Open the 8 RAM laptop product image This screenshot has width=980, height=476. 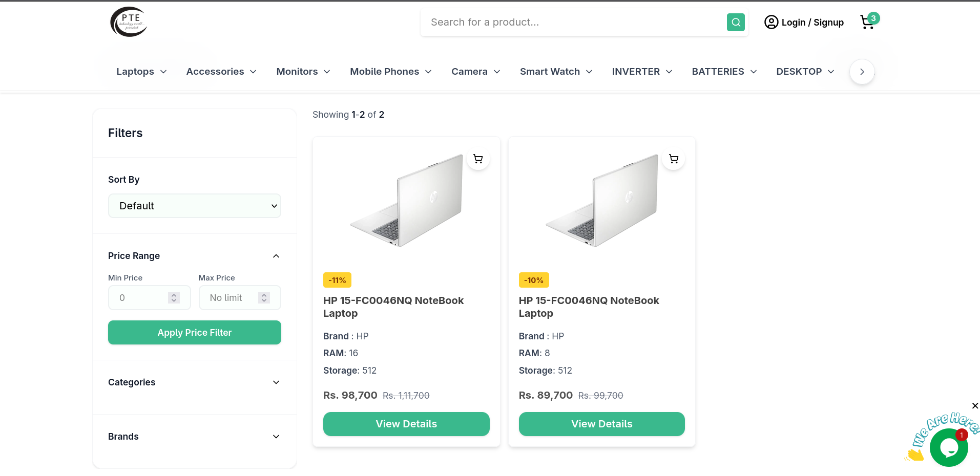602,201
